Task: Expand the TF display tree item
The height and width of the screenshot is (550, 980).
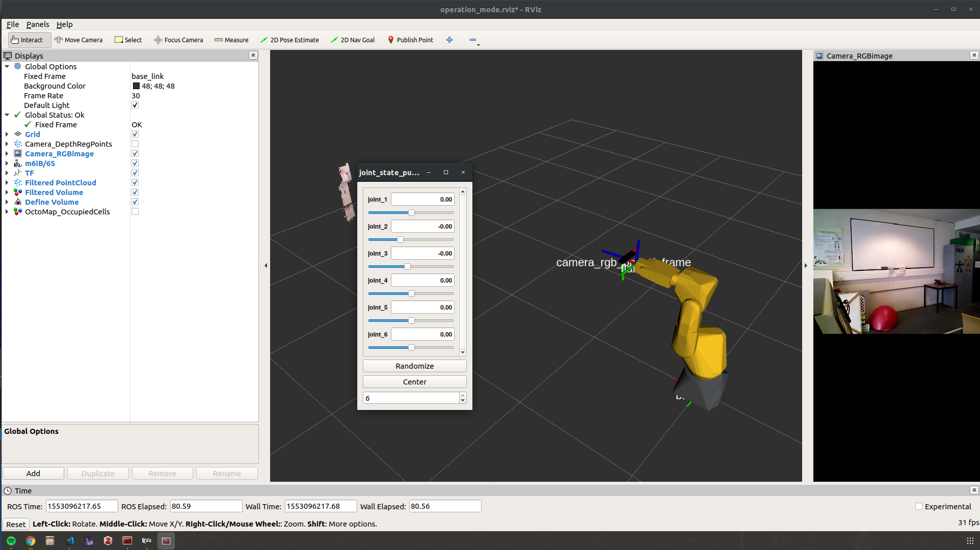Action: click(x=7, y=173)
